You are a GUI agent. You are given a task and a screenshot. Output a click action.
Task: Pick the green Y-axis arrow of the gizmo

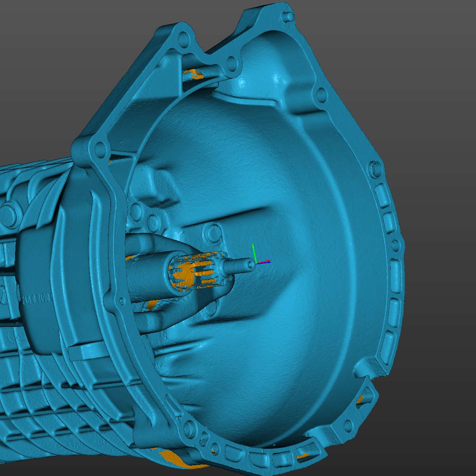254,253
